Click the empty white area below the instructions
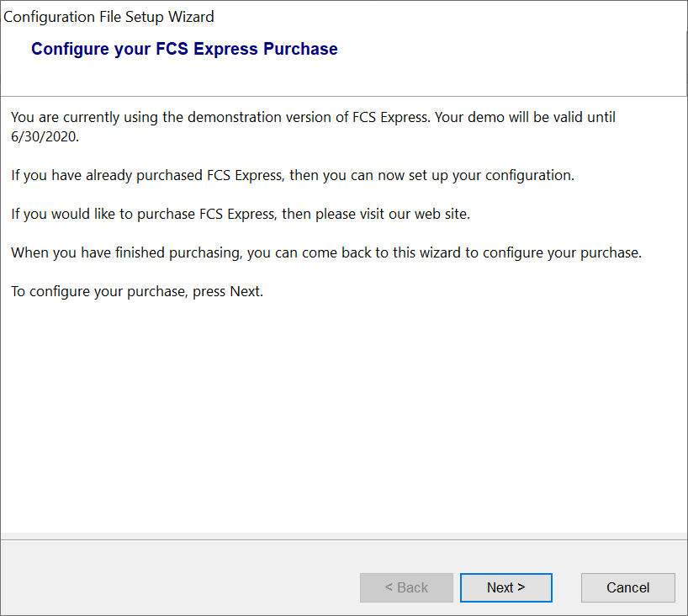 click(x=336, y=421)
